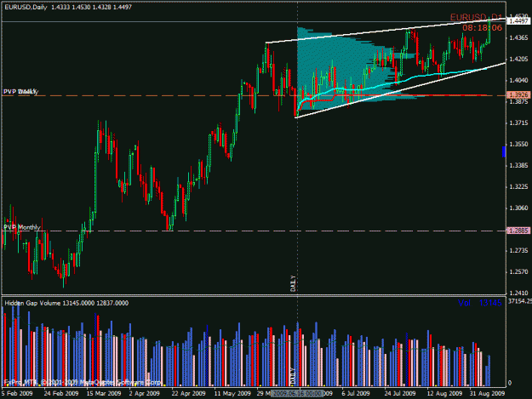Click the 24 Feb 2009 date label
This screenshot has height=399, width=532.
point(61,393)
